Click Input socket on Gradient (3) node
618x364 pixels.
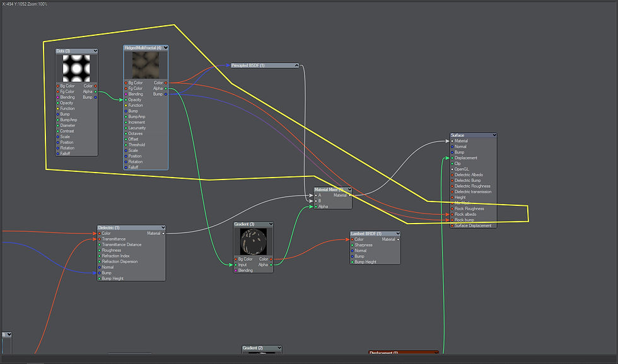pyautogui.click(x=236, y=265)
